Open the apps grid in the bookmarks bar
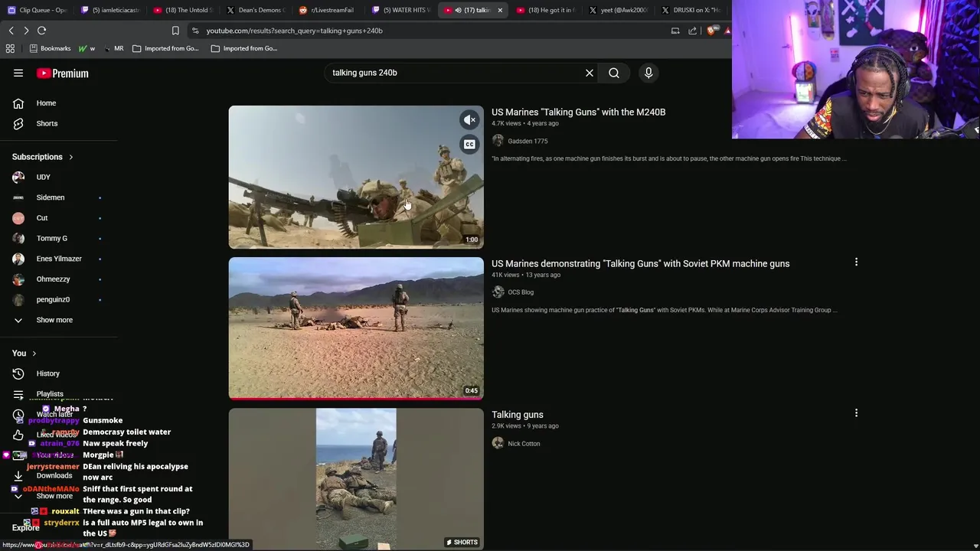This screenshot has width=980, height=551. [10, 48]
